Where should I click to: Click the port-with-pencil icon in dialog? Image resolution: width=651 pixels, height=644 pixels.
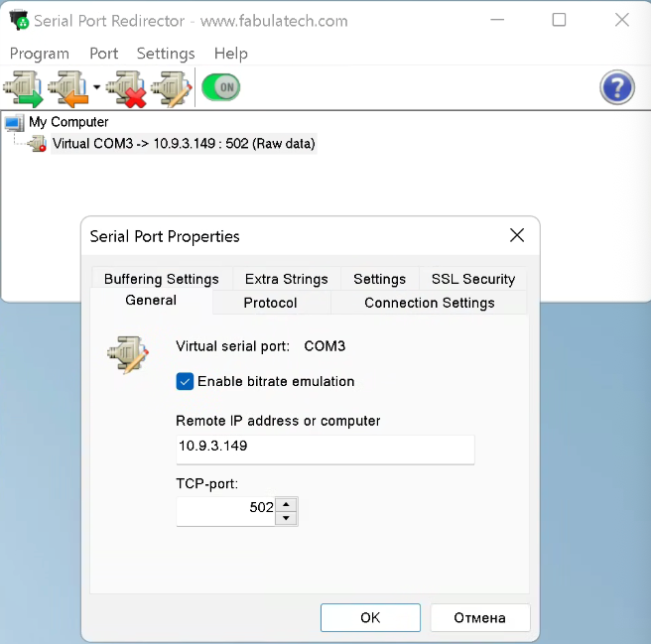pyautogui.click(x=128, y=355)
